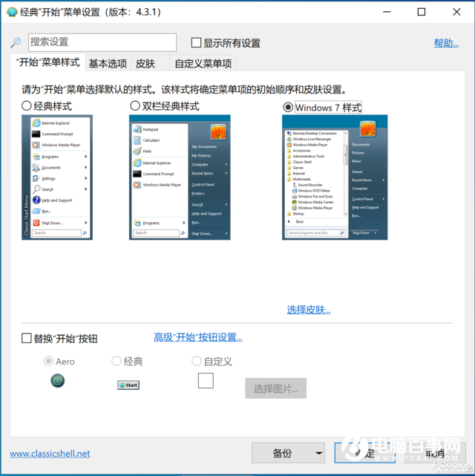This screenshot has height=476, width=475.
Task: Switch to the 自定义菜单项 tab
Action: coord(203,64)
